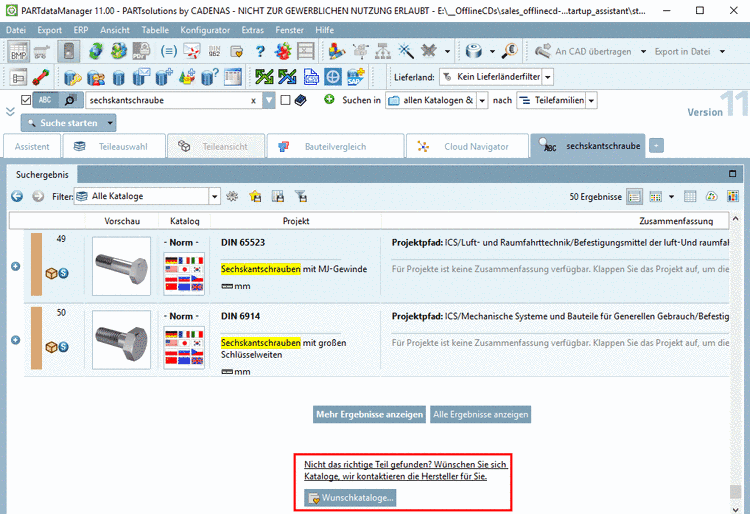Image resolution: width=750 pixels, height=514 pixels.
Task: Open the Konfigurator menu
Action: pos(205,30)
